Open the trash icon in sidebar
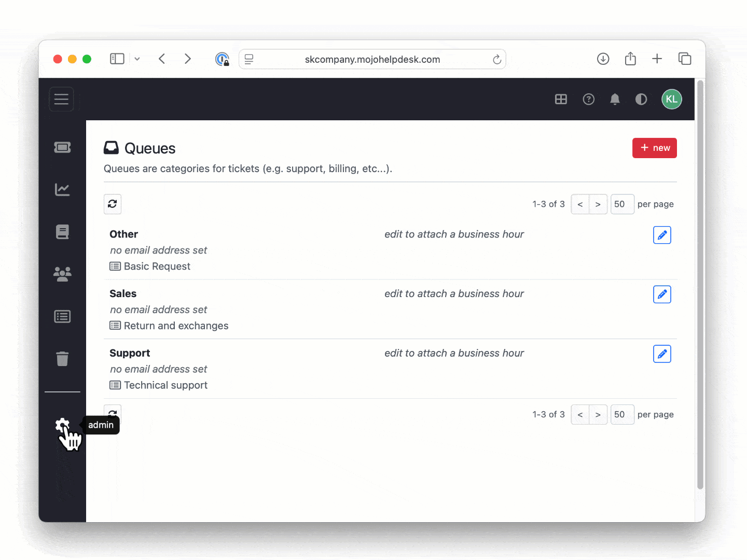Screen dimensions: 747x560 [x=62, y=359]
